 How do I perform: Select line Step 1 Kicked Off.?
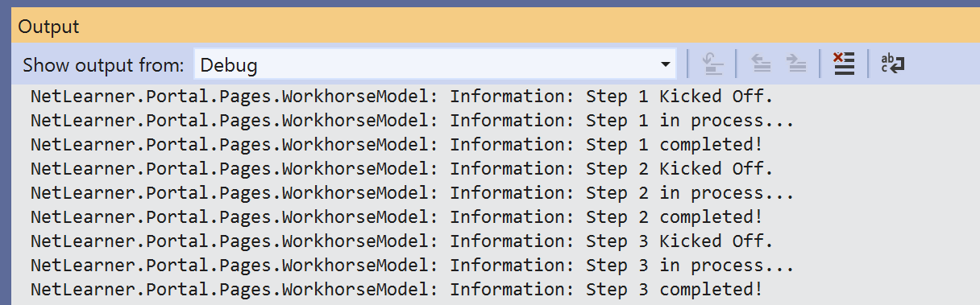coord(402,97)
